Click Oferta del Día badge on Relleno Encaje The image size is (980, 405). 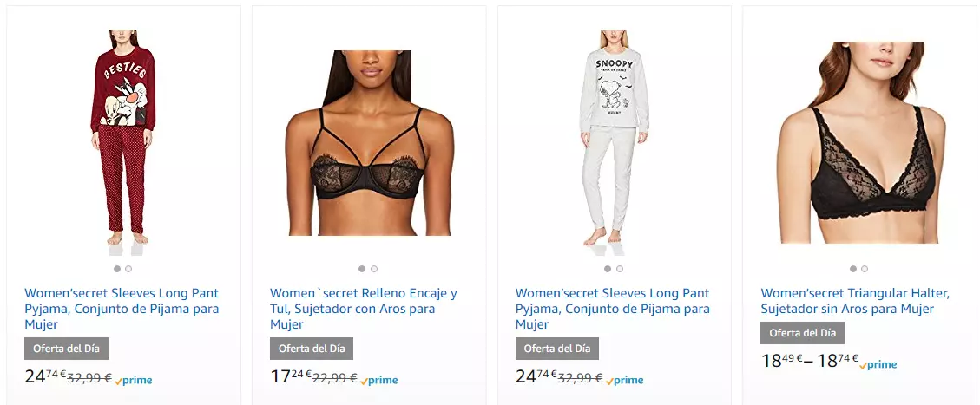[x=312, y=349]
